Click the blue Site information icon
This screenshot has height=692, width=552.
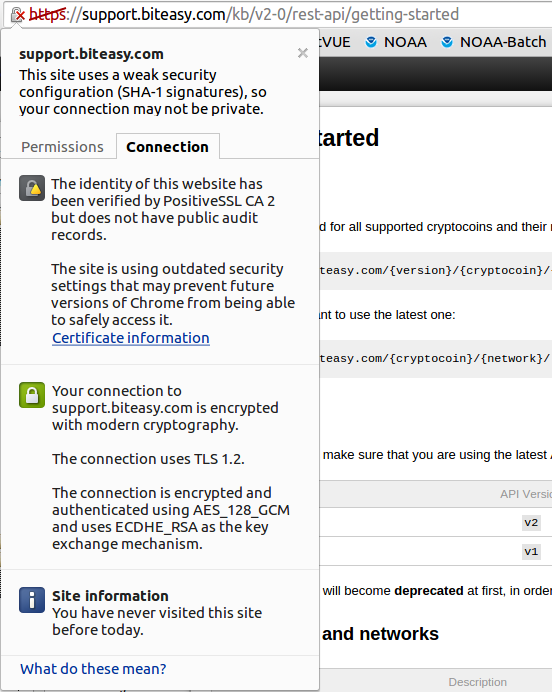coord(32,600)
